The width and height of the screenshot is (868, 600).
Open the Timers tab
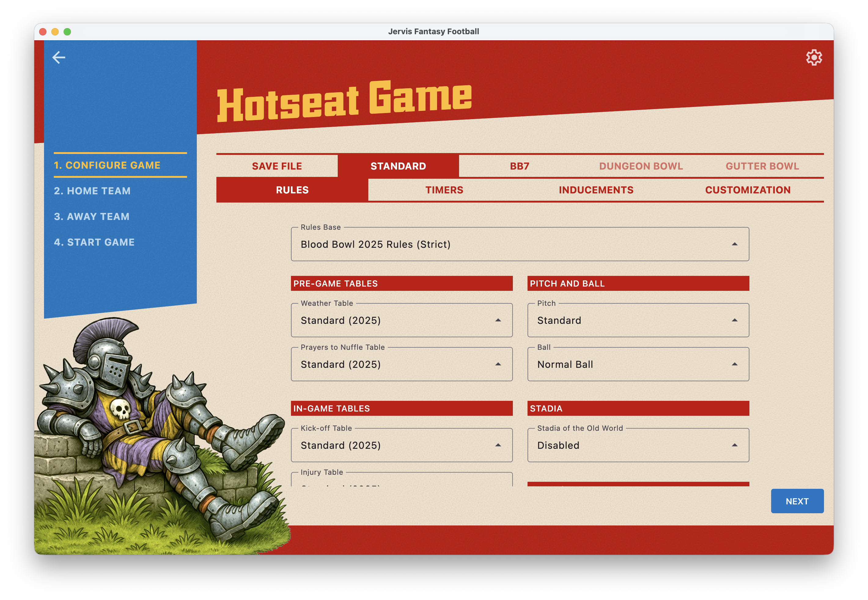click(x=444, y=190)
